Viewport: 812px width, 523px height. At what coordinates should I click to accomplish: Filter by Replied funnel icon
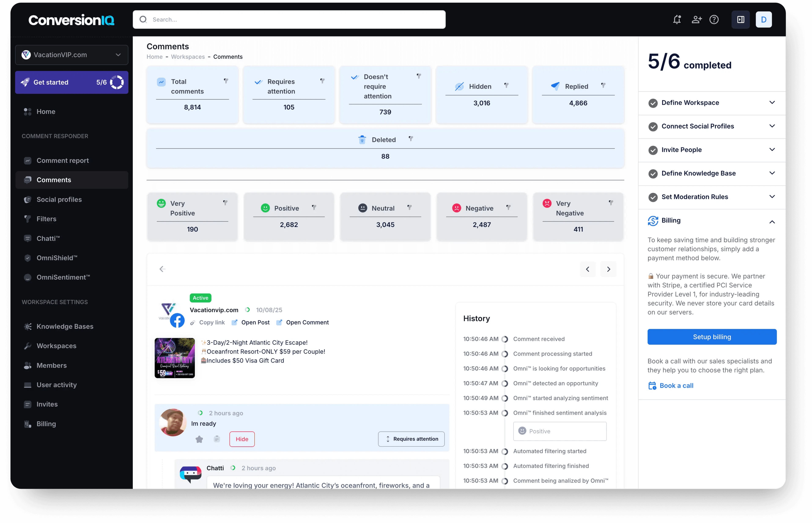[603, 85]
